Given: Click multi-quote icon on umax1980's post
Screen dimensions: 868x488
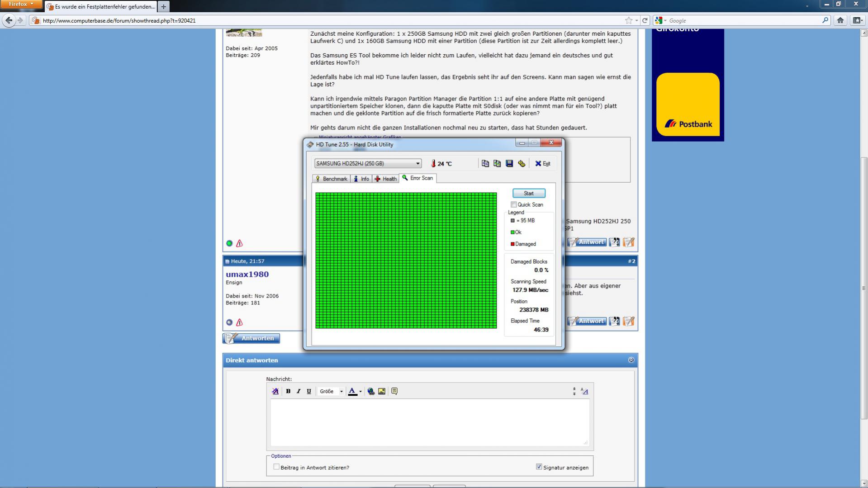Looking at the screenshot, I should pos(614,322).
